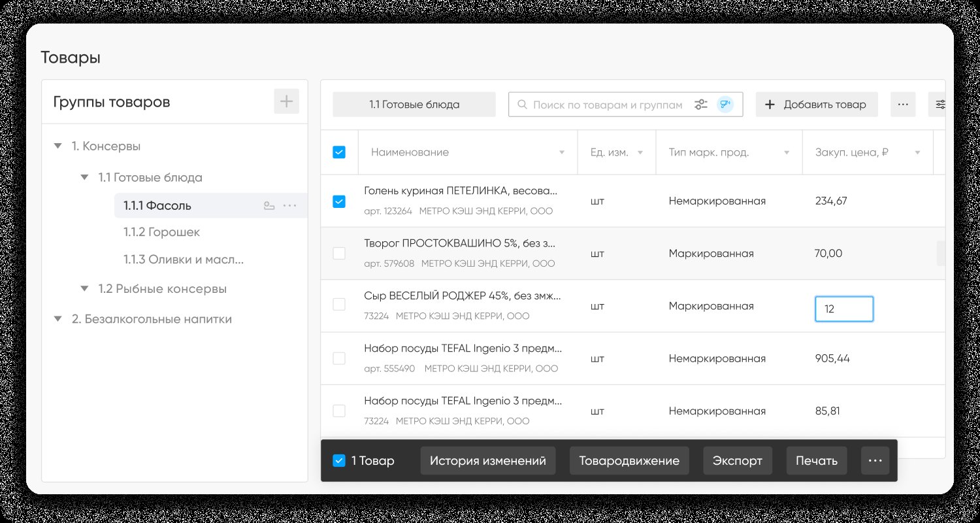
Task: Click the blue scanner icon in search
Action: tap(725, 105)
